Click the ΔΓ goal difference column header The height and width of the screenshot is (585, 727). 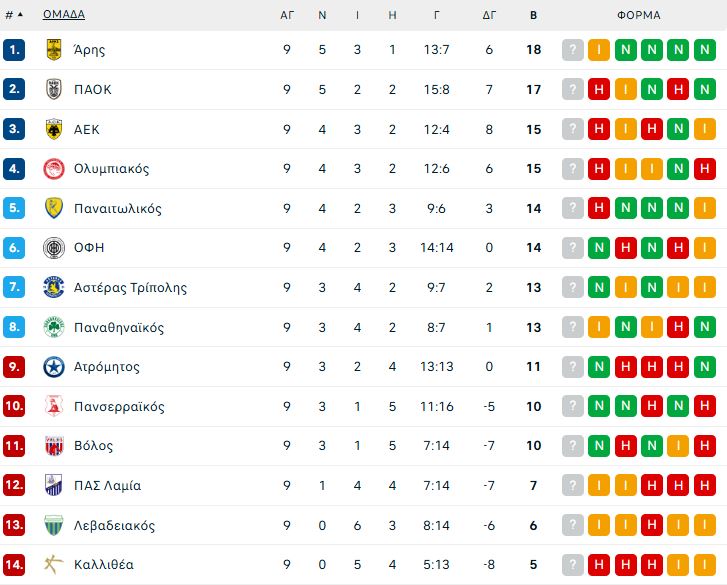pyautogui.click(x=489, y=15)
